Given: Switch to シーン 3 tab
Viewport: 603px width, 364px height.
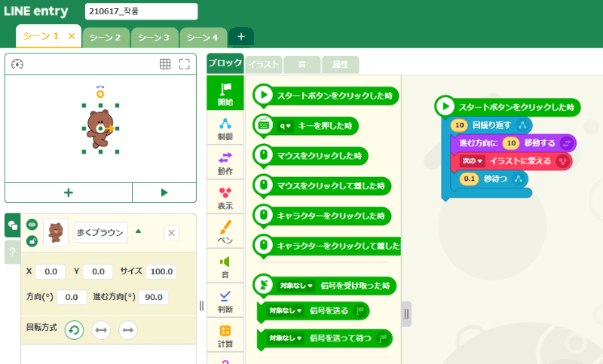Looking at the screenshot, I should coord(155,38).
